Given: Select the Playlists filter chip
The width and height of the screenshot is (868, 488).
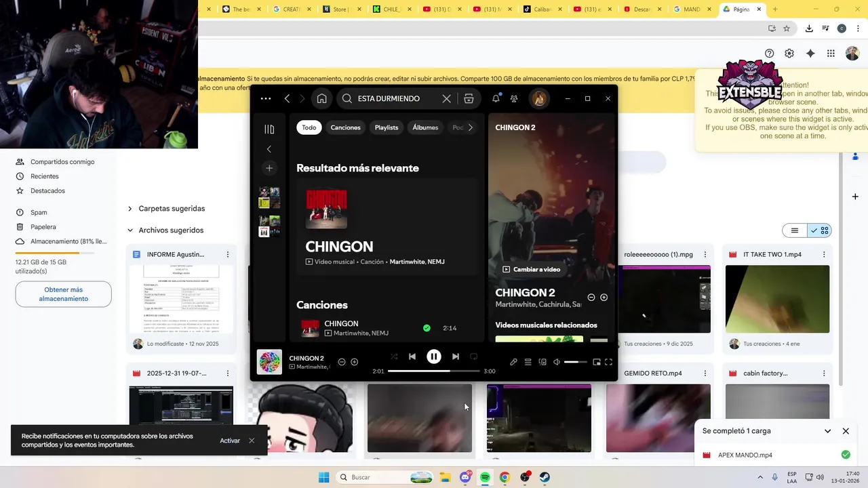Looking at the screenshot, I should click(387, 127).
